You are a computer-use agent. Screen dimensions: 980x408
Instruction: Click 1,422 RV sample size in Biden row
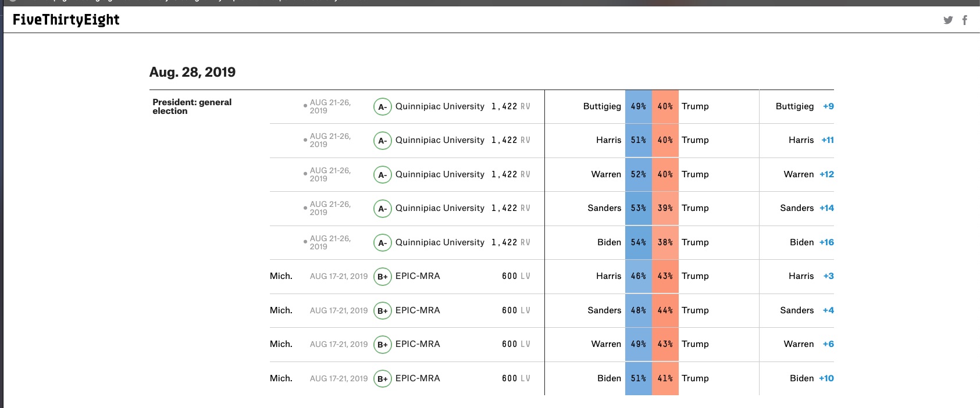[511, 242]
